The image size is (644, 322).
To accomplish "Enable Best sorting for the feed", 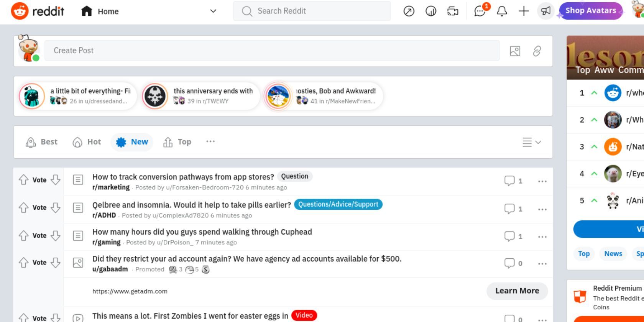I will tap(42, 142).
